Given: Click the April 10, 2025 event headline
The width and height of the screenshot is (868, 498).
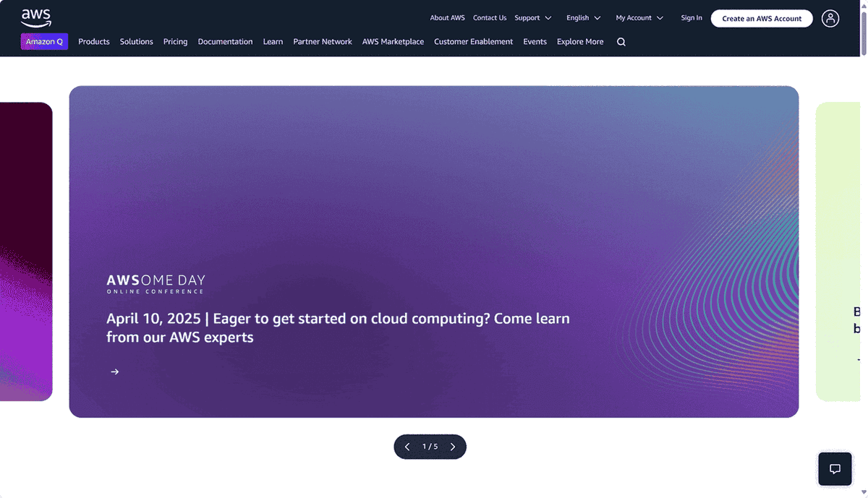Looking at the screenshot, I should [338, 327].
